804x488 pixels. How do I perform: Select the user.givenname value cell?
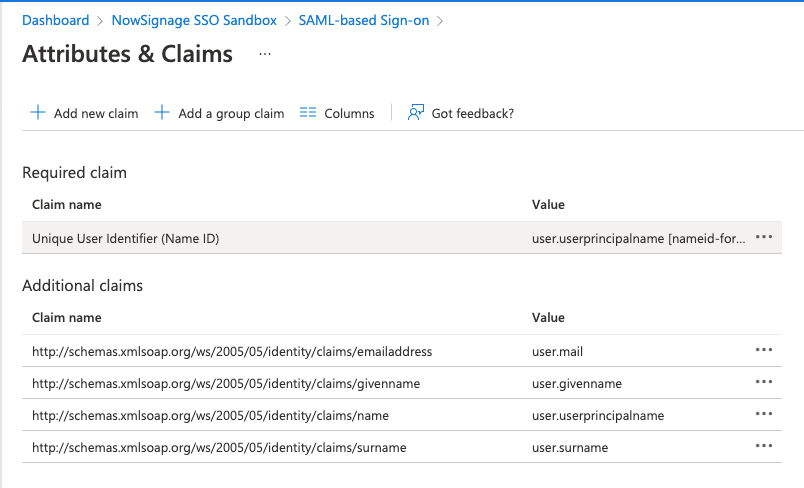(577, 383)
